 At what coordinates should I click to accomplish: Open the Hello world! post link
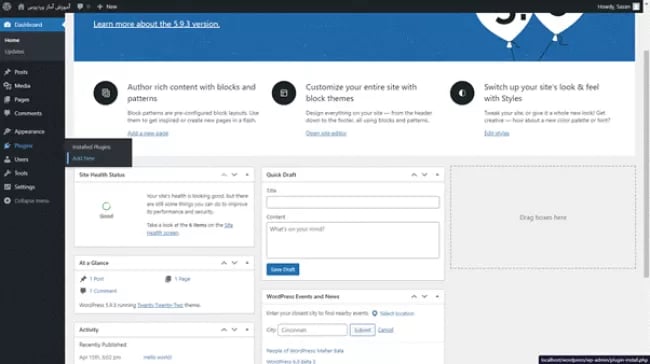[158, 357]
